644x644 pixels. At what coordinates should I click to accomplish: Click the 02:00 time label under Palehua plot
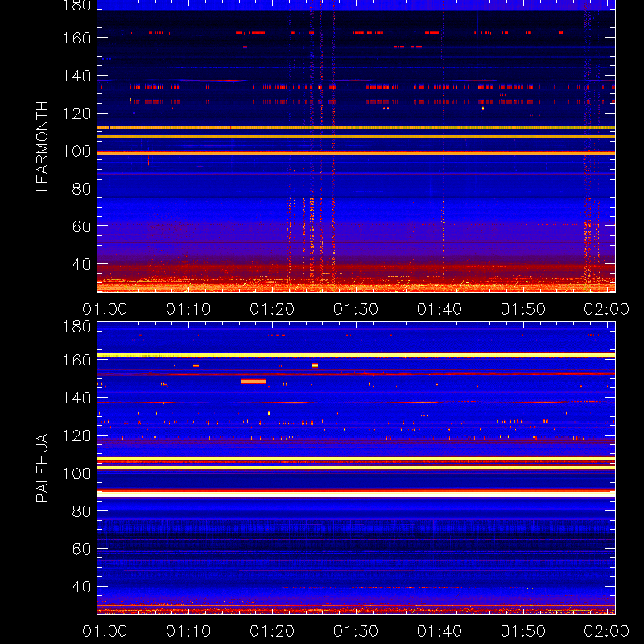click(607, 631)
